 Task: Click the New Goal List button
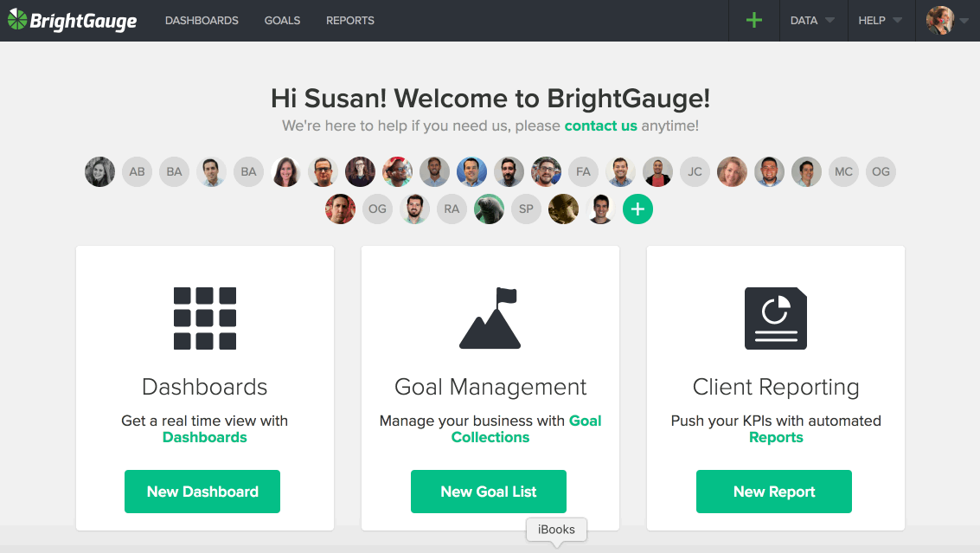(x=489, y=492)
